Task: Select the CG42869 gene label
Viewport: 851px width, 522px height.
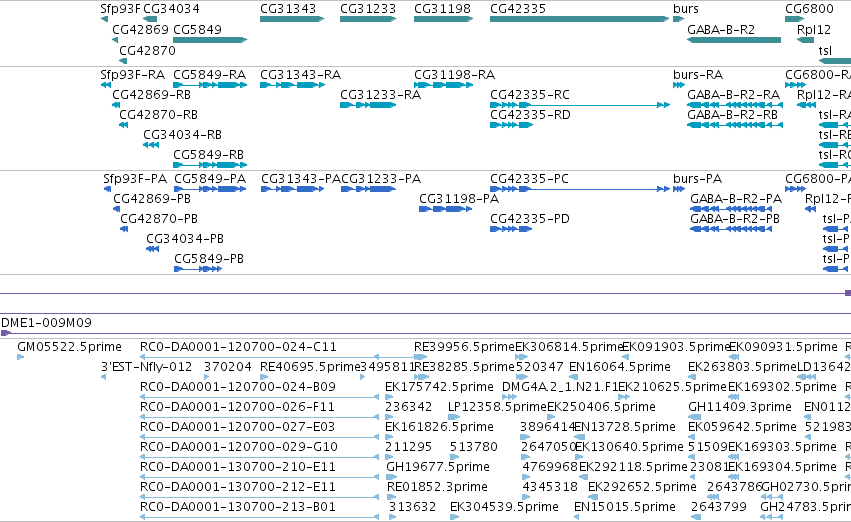Action: (141, 29)
